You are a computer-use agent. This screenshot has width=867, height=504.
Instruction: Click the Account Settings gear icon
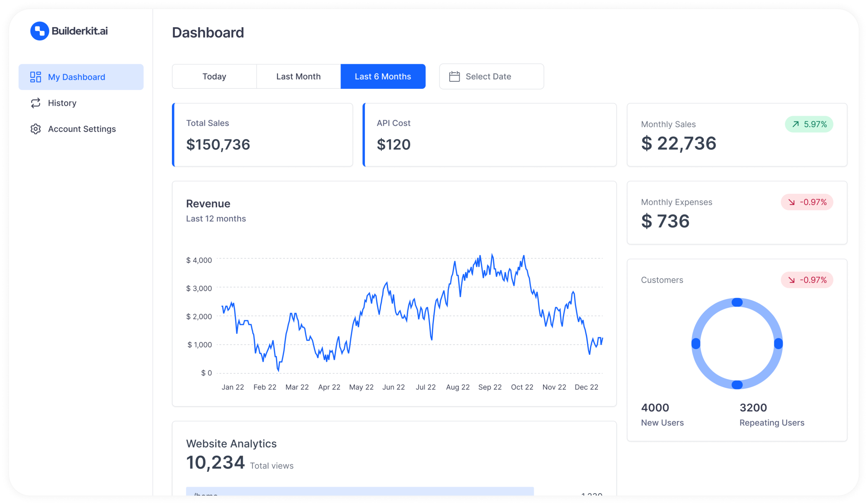(36, 129)
